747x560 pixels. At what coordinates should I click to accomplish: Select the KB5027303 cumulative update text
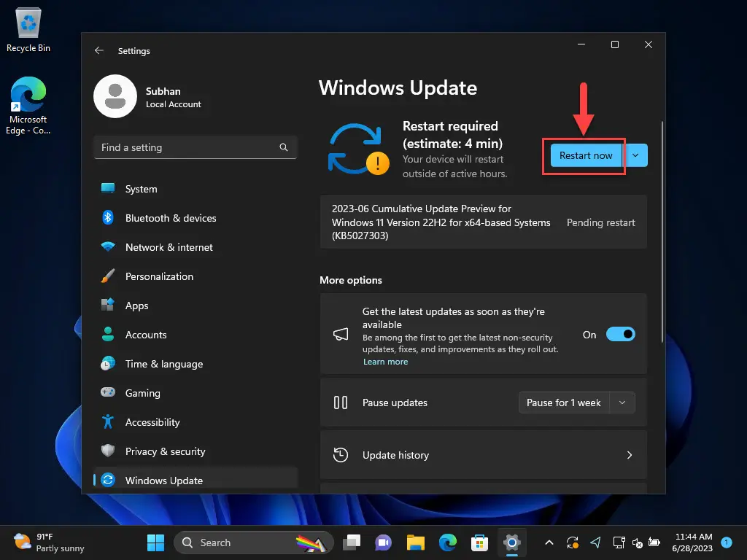[x=441, y=222]
